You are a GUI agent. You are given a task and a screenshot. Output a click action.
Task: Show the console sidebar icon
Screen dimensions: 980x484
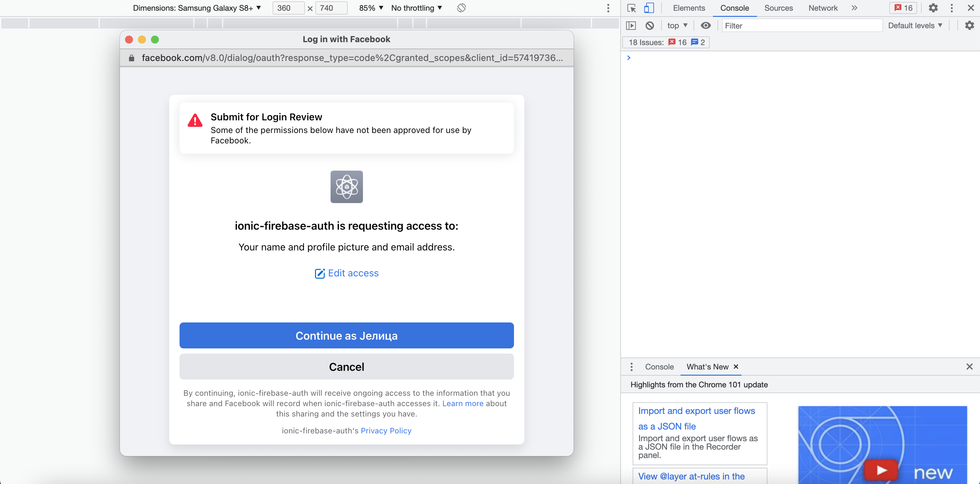[631, 26]
